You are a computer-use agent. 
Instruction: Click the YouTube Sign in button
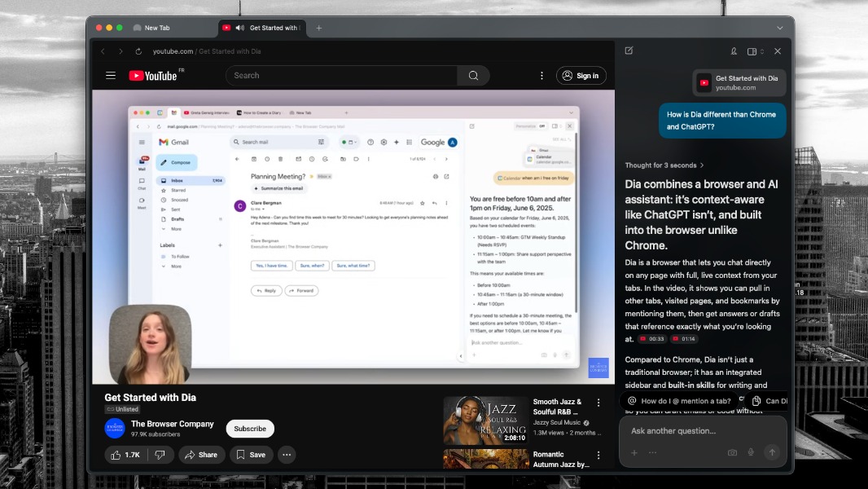(x=581, y=76)
